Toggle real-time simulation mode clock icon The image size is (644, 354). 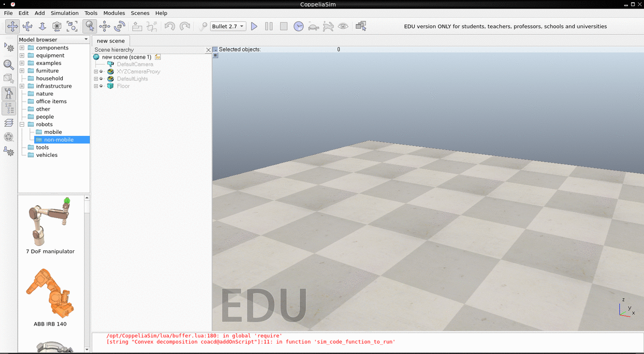(x=298, y=26)
